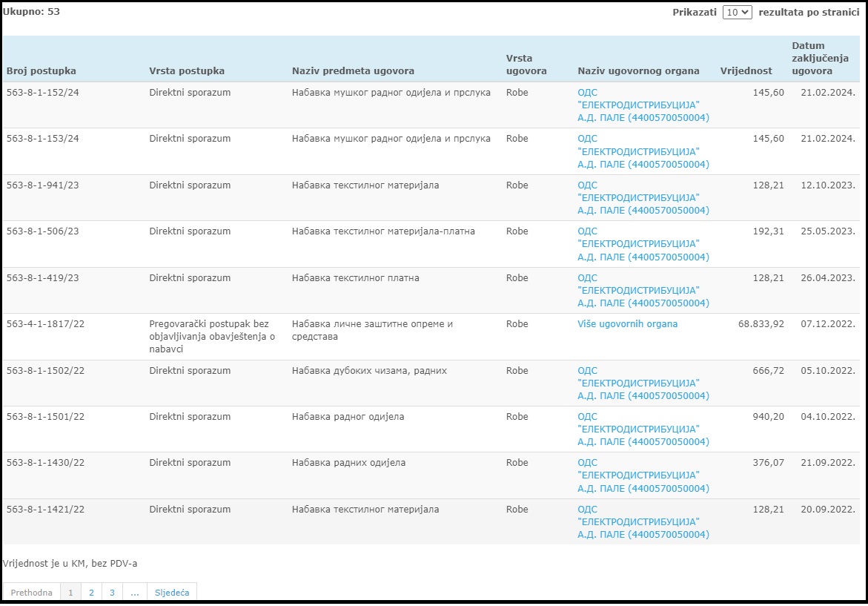Click the value 68.833,92
868x606 pixels.
click(761, 324)
